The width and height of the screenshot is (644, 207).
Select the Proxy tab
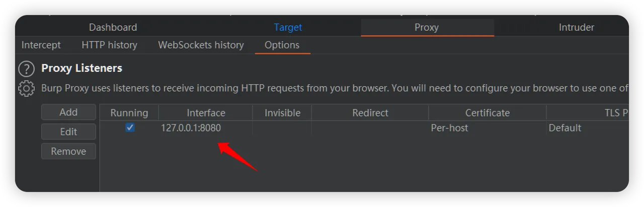(x=427, y=27)
